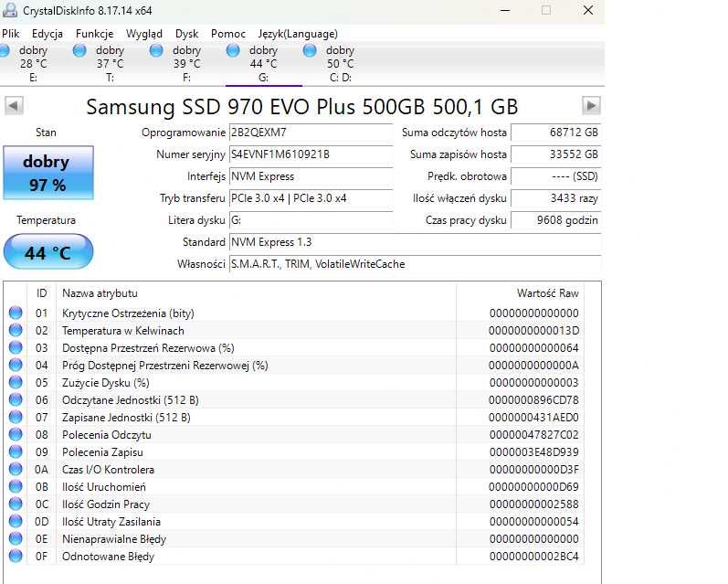Click power-on count value 3433 razy
The height and width of the screenshot is (584, 728).
[555, 198]
